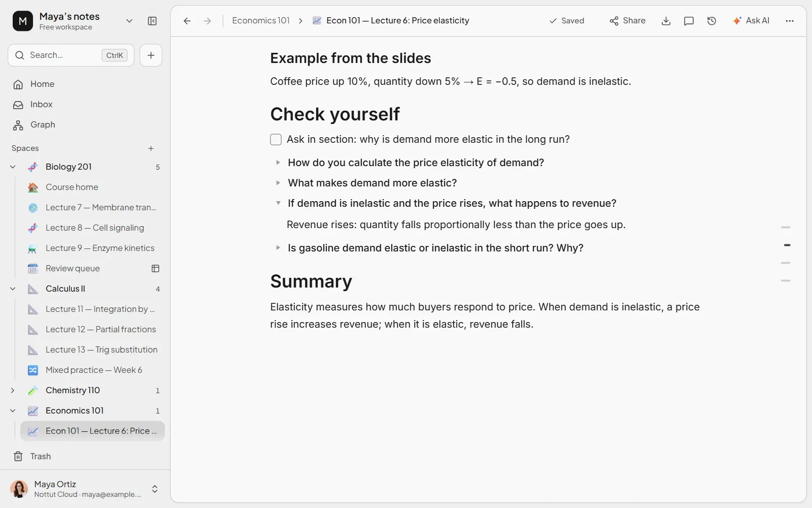This screenshot has width=812, height=508.
Task: Click the Share button
Action: pos(627,21)
